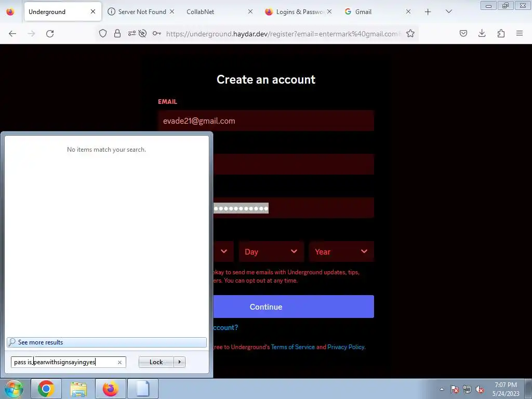Open saved logins key icon
Screen dimensions: 532x399
pyautogui.click(x=157, y=33)
